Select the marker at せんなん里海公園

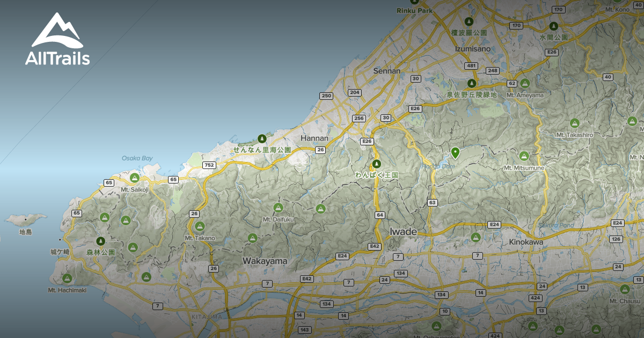[261, 139]
